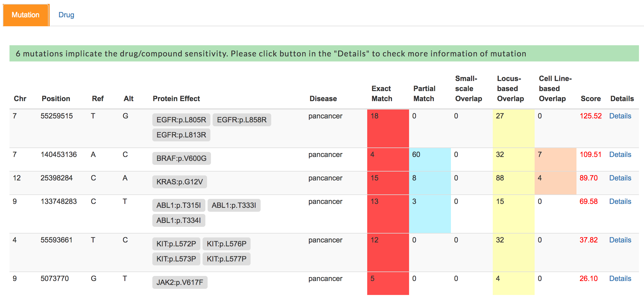Click the BRAF:p.V600G protein tag
Image resolution: width=644 pixels, height=300 pixels.
pos(181,158)
